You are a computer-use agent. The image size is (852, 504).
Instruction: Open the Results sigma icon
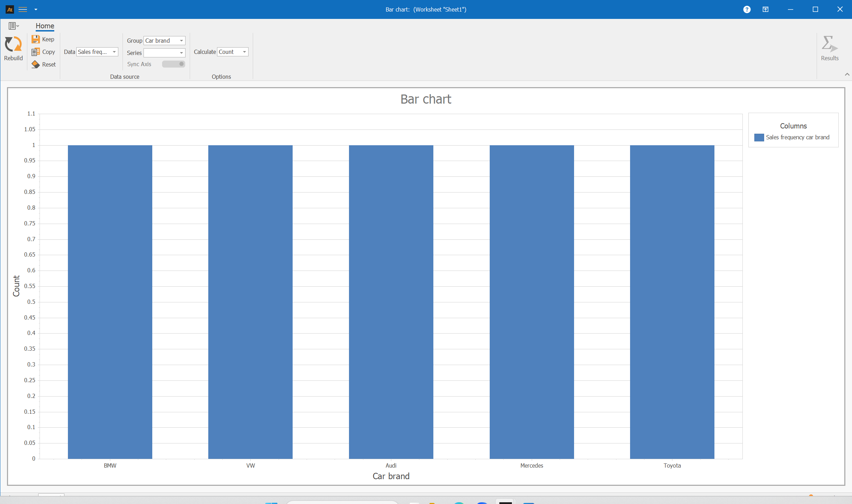829,45
